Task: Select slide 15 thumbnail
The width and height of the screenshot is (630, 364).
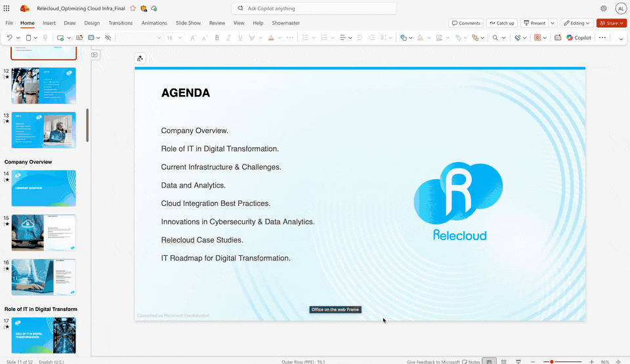Action: pos(43,233)
